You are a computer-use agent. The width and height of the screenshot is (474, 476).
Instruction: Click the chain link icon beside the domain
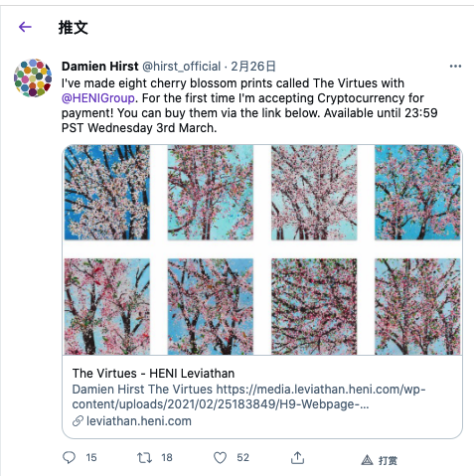point(78,421)
